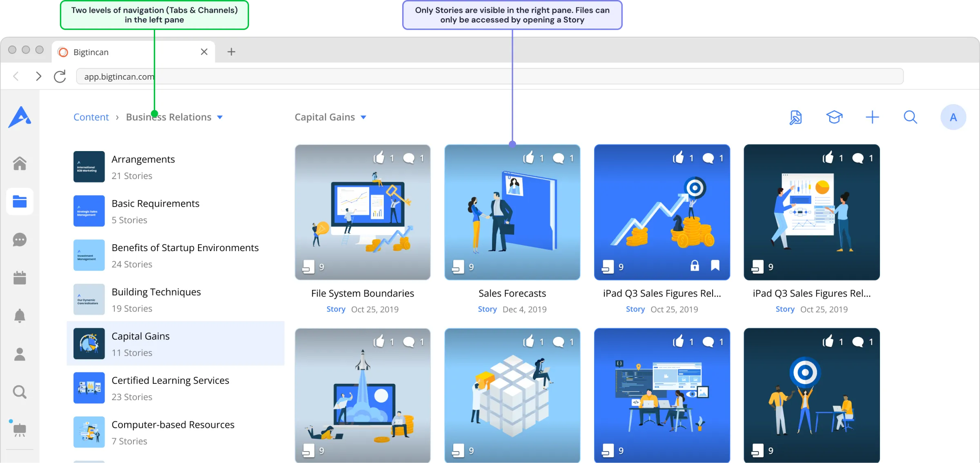
Task: Open the graduation cap learning icon
Action: coord(834,117)
